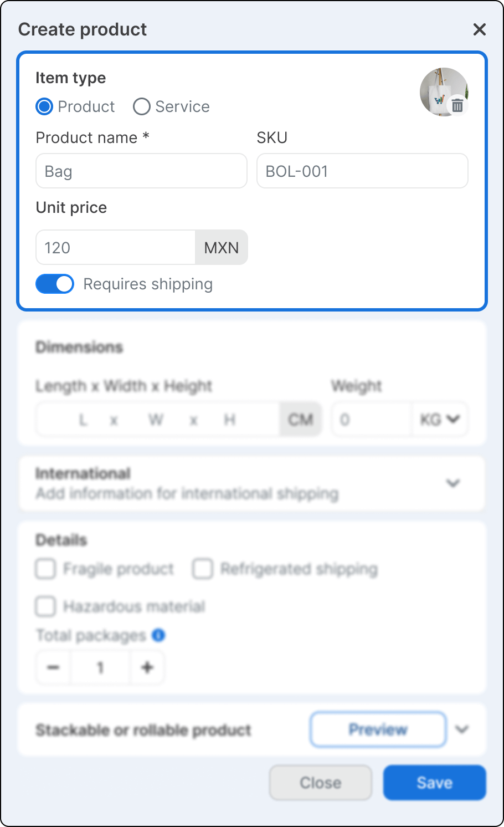Tick the Hazardous material checkbox
This screenshot has width=504, height=827.
point(45,606)
